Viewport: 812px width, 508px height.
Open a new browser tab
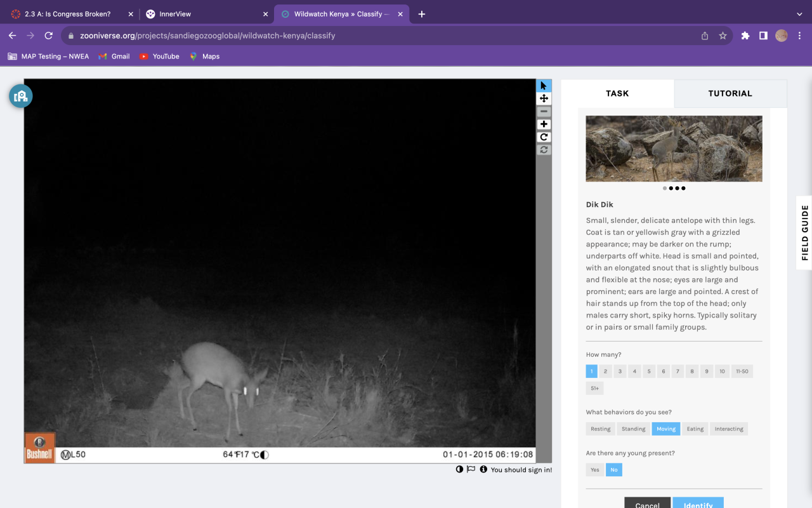point(422,14)
